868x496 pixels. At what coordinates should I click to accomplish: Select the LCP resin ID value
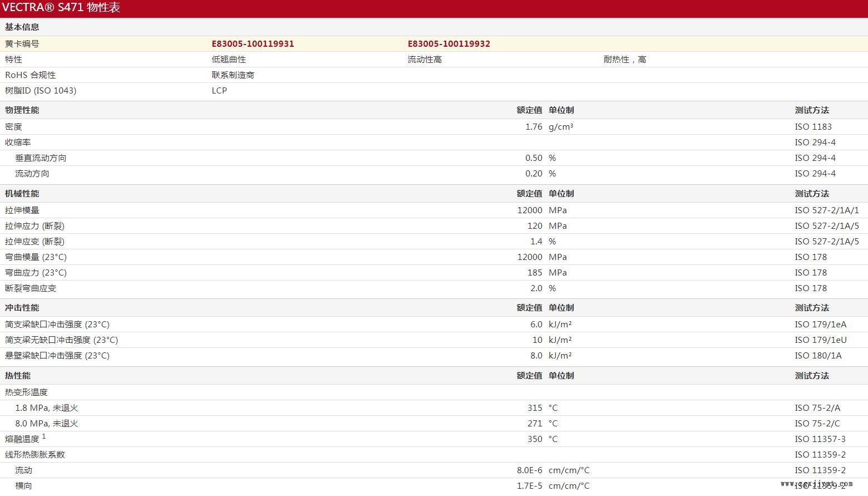[x=219, y=91]
